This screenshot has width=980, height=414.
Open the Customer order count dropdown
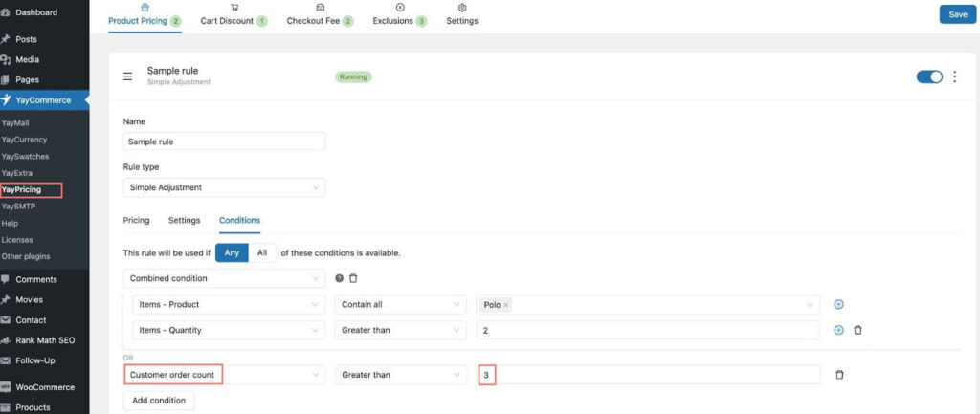click(224, 375)
